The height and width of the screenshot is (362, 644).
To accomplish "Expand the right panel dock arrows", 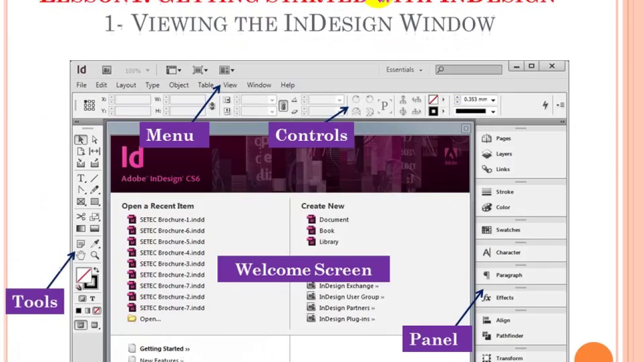I will 562,122.
